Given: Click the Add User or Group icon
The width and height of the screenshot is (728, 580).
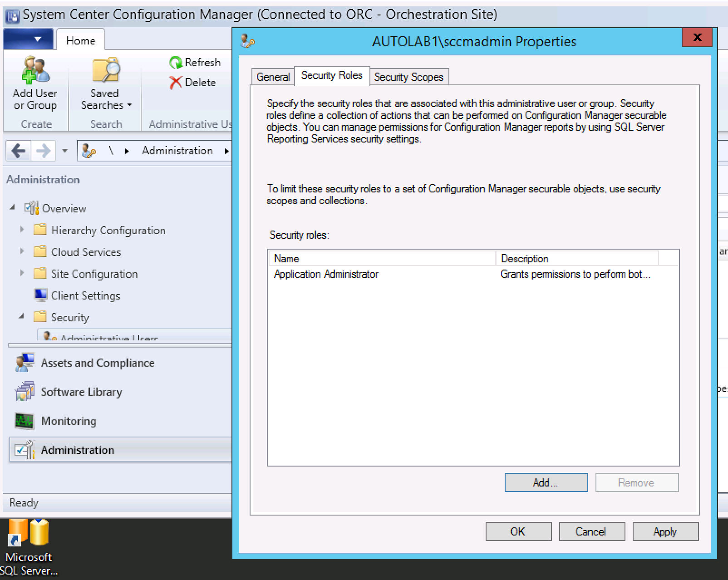Looking at the screenshot, I should click(35, 71).
